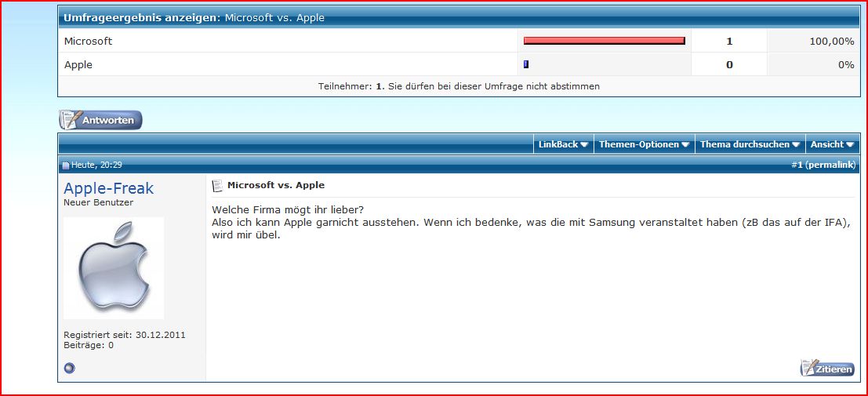
Task: Click the user offline status icon
Action: coord(69,368)
